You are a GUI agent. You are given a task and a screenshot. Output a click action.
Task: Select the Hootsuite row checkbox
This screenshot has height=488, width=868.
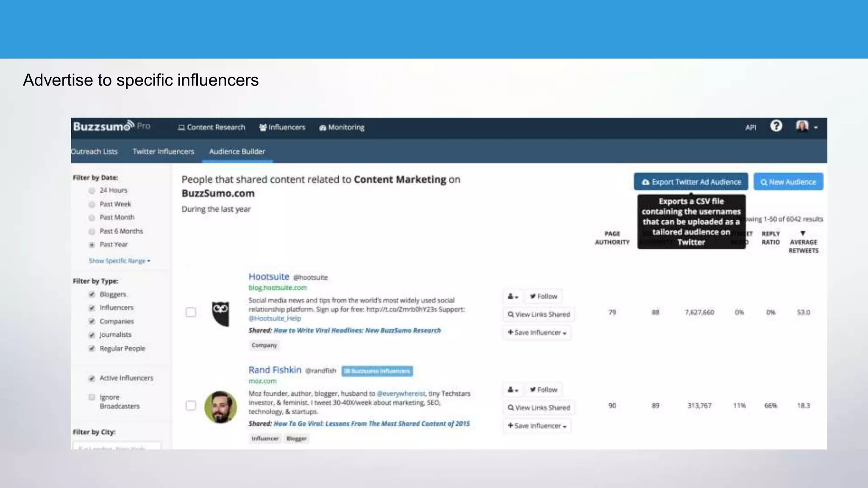(x=191, y=312)
